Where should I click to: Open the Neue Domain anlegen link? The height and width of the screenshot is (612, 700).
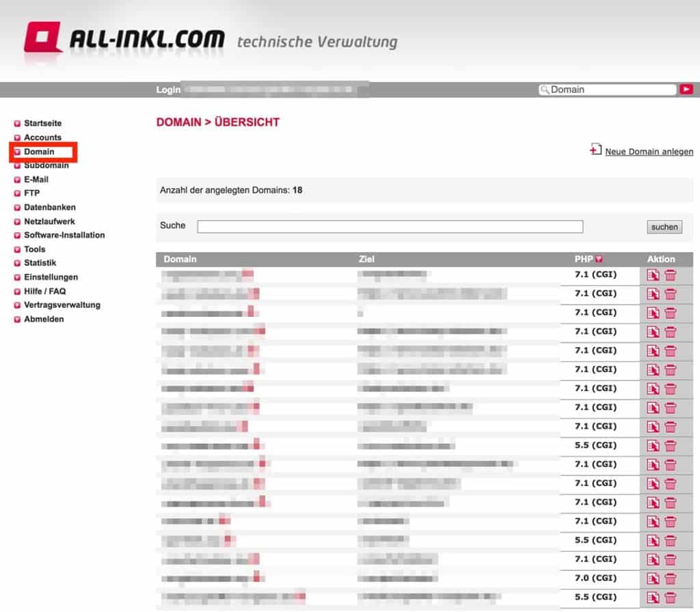pyautogui.click(x=648, y=152)
